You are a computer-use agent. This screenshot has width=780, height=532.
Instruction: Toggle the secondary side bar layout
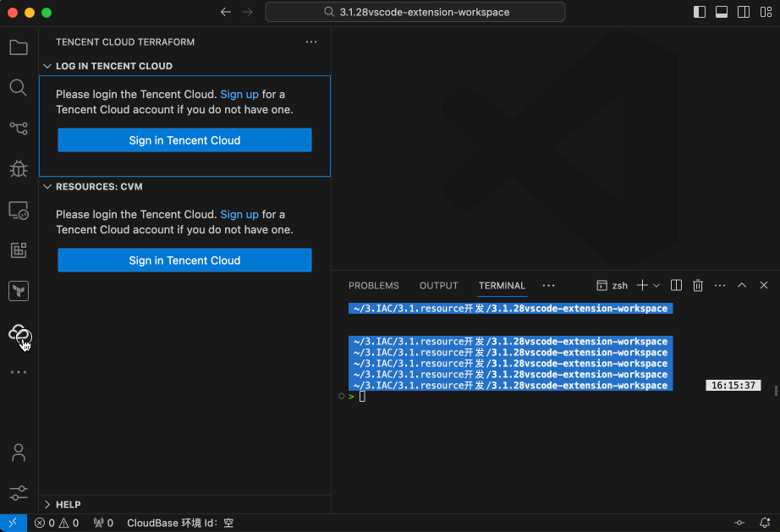click(743, 12)
